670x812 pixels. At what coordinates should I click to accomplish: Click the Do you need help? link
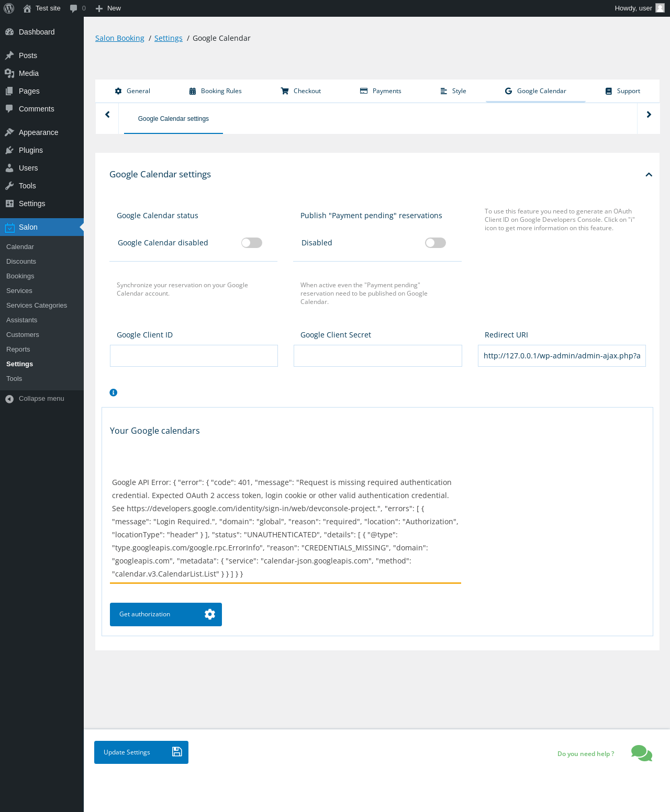586,754
